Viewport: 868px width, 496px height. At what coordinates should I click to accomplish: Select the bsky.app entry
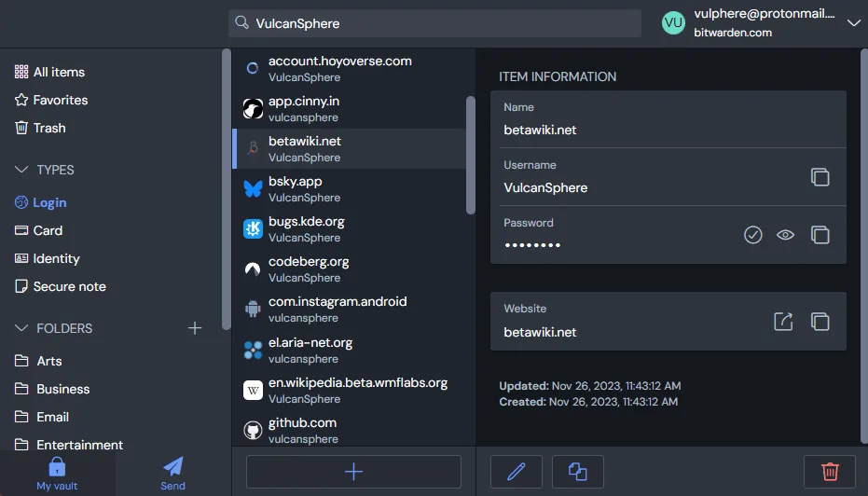349,188
